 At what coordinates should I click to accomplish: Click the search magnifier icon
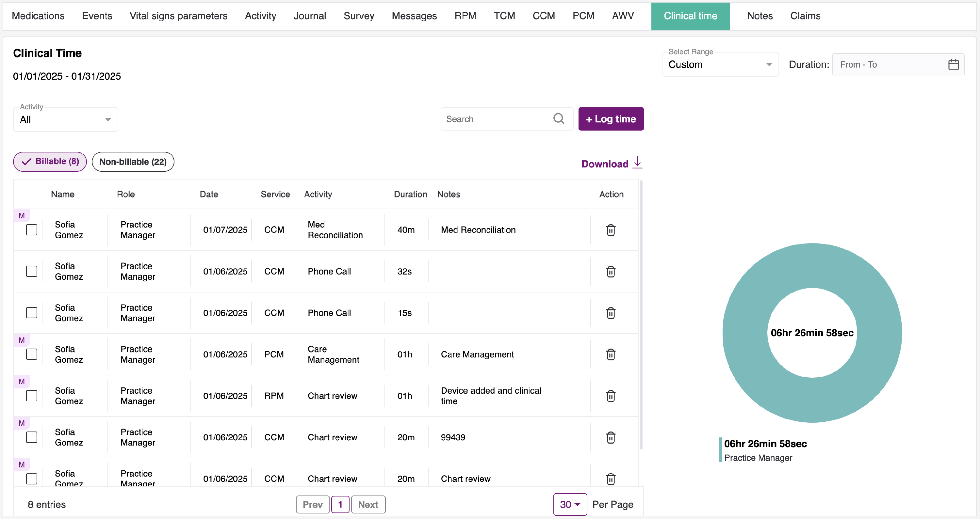click(x=559, y=118)
